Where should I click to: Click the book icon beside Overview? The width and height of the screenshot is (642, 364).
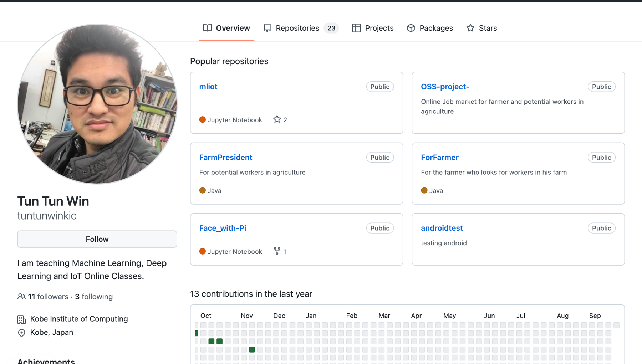click(207, 28)
